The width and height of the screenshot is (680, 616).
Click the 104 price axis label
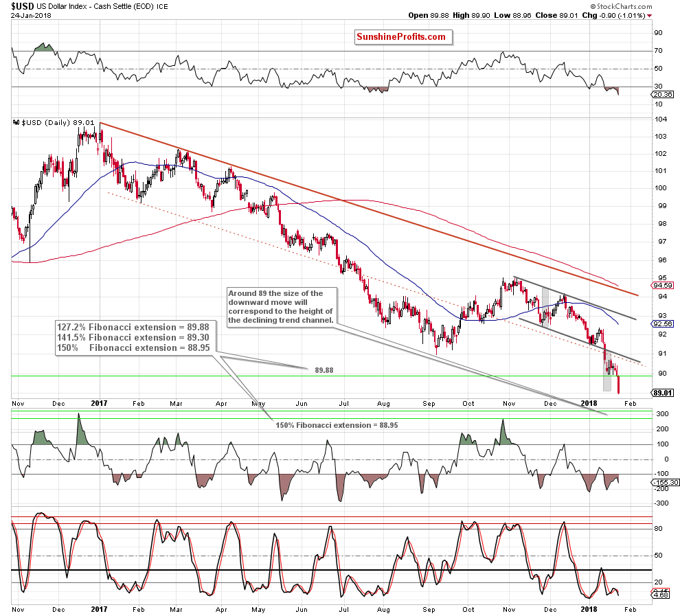[x=661, y=119]
